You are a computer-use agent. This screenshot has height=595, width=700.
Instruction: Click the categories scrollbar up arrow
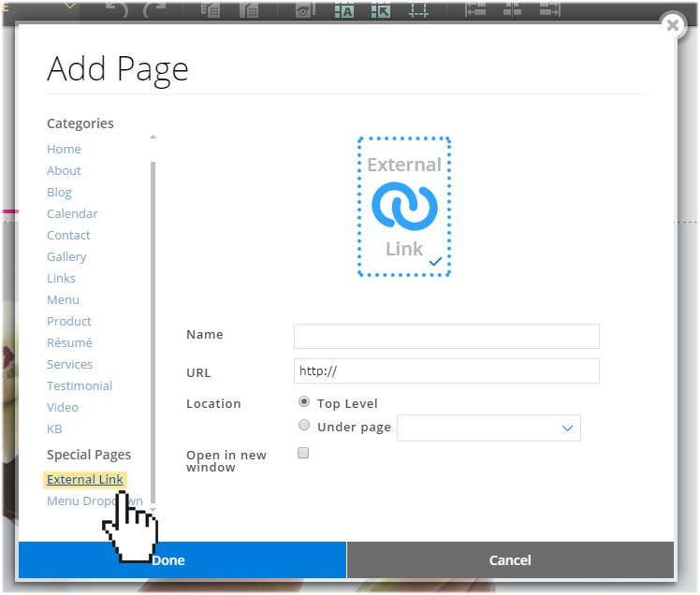tap(153, 137)
